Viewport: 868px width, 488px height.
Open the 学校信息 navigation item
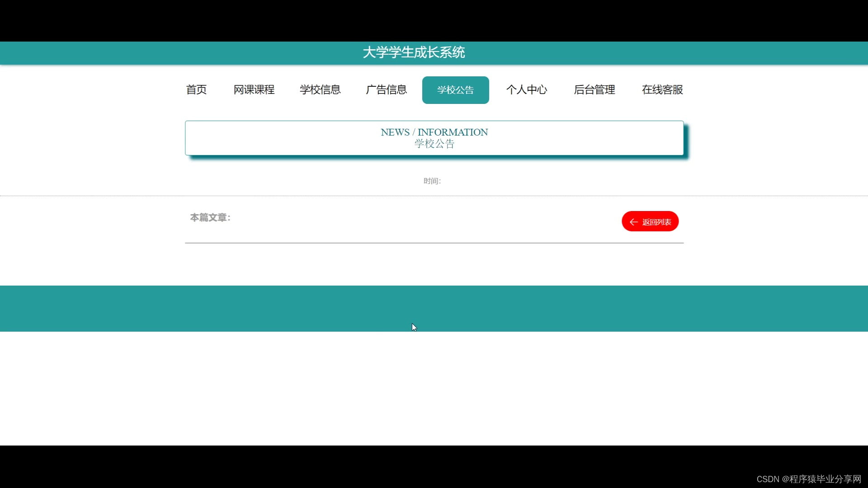click(320, 90)
